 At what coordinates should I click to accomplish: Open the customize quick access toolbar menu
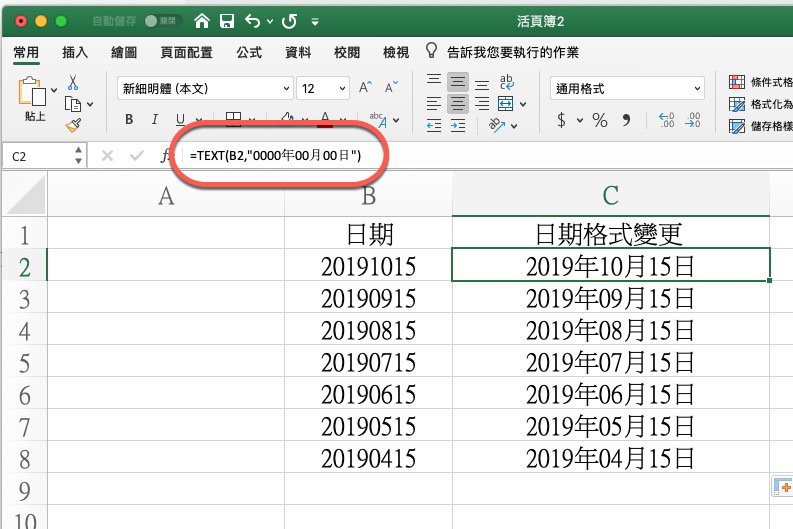pyautogui.click(x=315, y=22)
